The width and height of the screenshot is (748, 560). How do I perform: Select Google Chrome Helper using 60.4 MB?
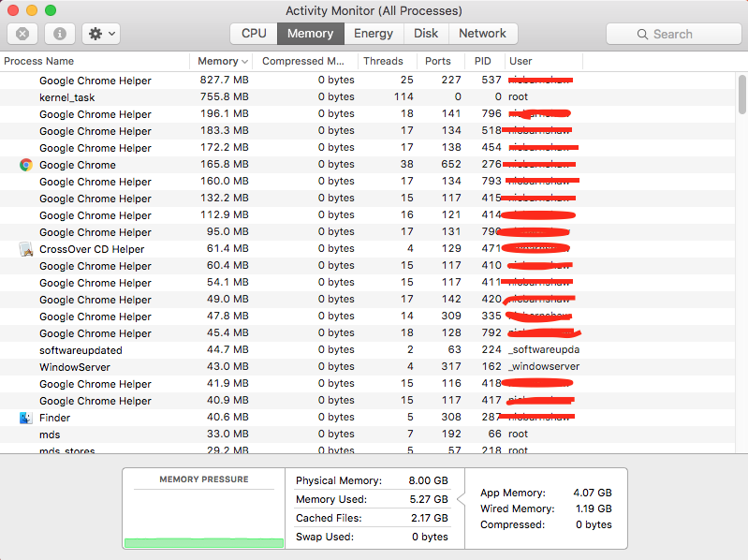(367, 266)
